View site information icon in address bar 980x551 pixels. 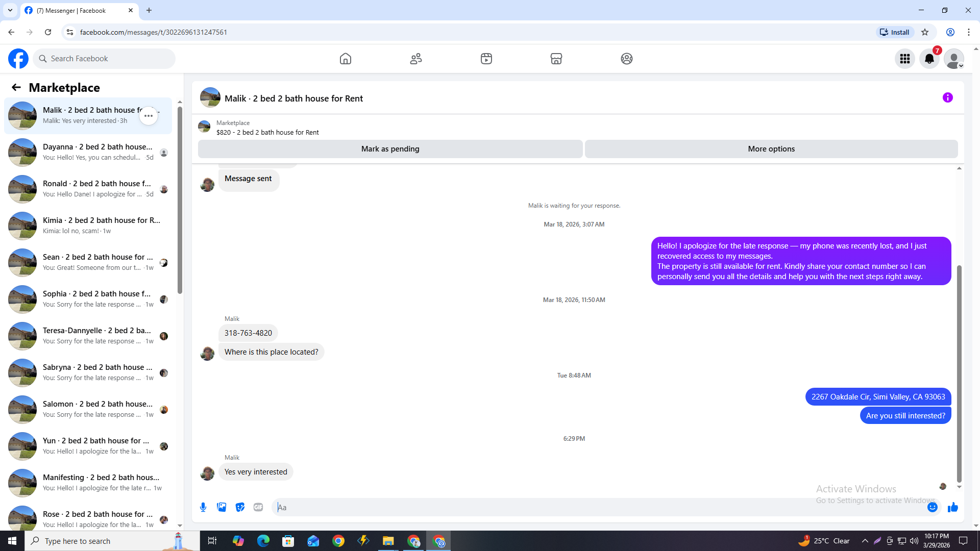click(70, 32)
